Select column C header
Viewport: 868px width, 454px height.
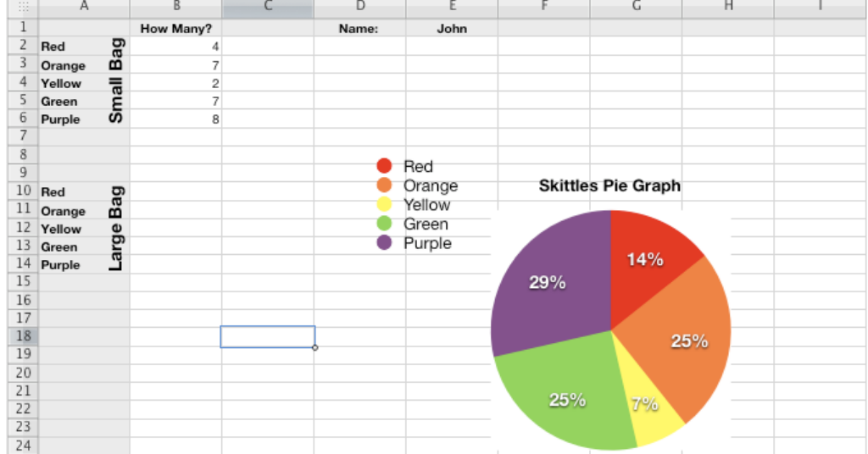[x=268, y=8]
